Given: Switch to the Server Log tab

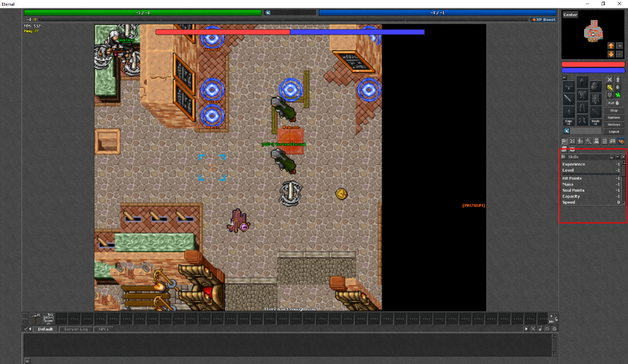Looking at the screenshot, I should [75, 329].
